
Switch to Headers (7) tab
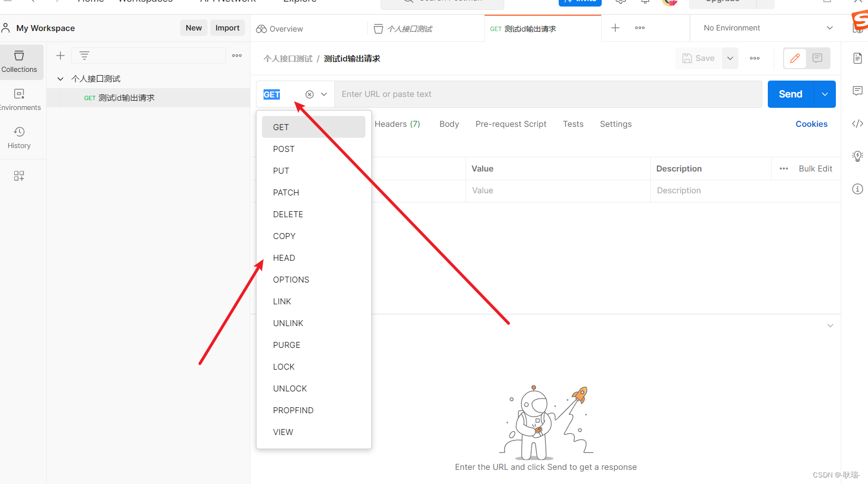pos(398,124)
